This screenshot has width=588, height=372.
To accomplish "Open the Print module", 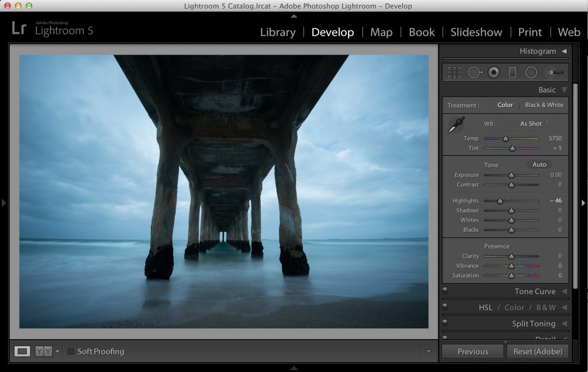I will coord(530,32).
